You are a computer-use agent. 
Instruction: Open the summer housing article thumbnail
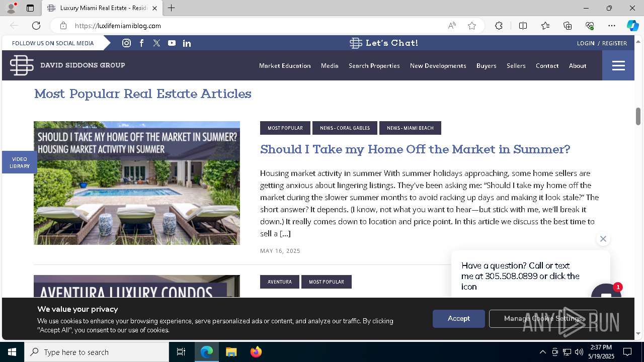(137, 183)
